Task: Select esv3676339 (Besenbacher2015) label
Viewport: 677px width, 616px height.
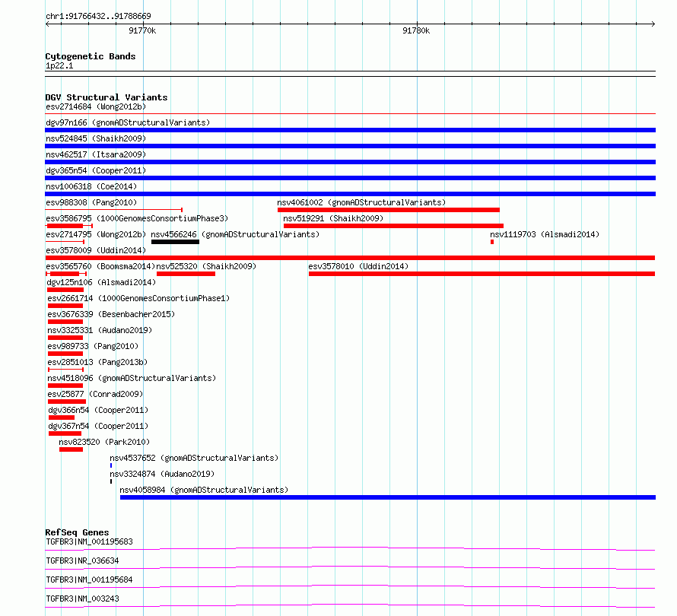Action: [111, 314]
